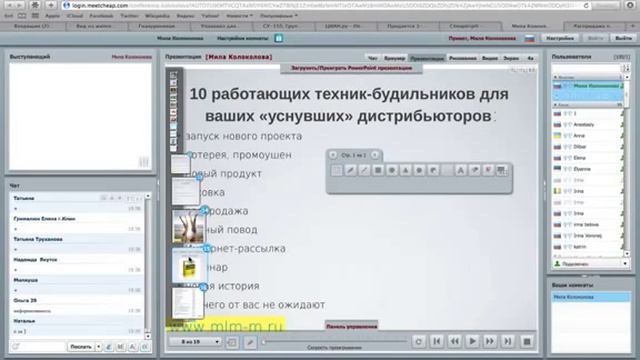This screenshot has width=640, height=360.
Task: Open the '8 из 19' slide selector dropdown
Action: [196, 342]
